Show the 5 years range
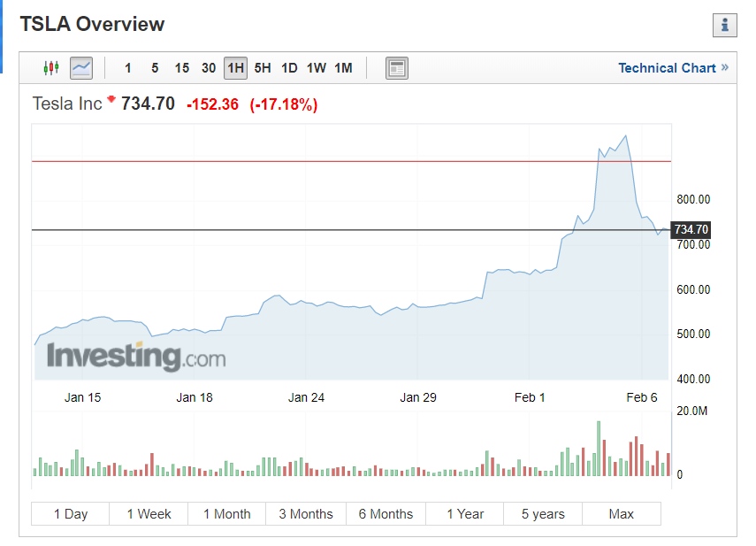The width and height of the screenshot is (756, 546). coord(543,513)
